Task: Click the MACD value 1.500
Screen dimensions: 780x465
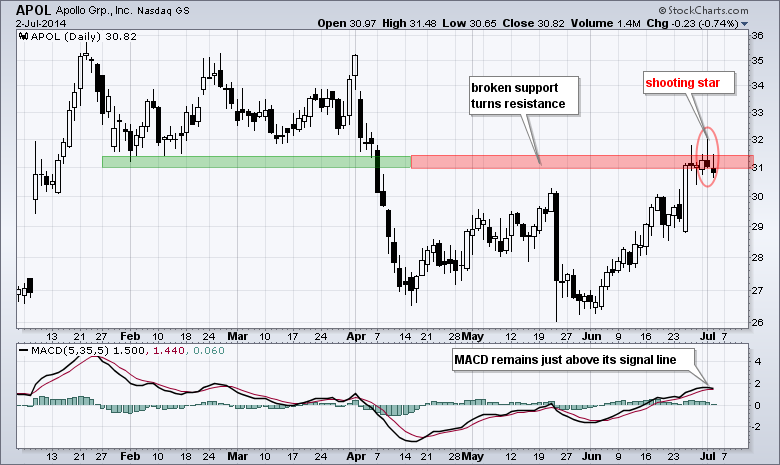Action: tap(129, 351)
